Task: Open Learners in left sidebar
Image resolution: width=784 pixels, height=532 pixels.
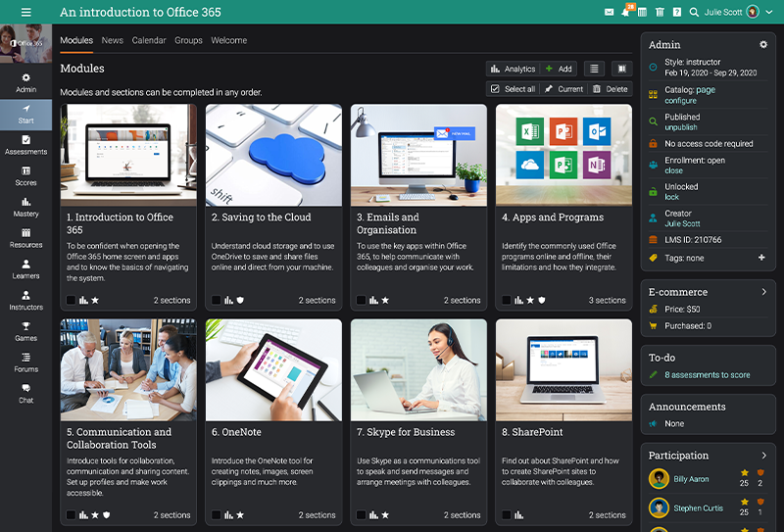Action: click(26, 269)
